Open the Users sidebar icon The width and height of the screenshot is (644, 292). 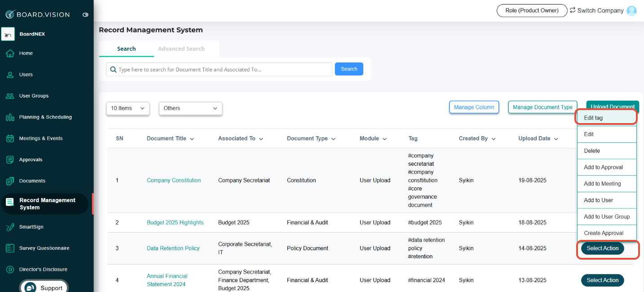click(x=10, y=75)
